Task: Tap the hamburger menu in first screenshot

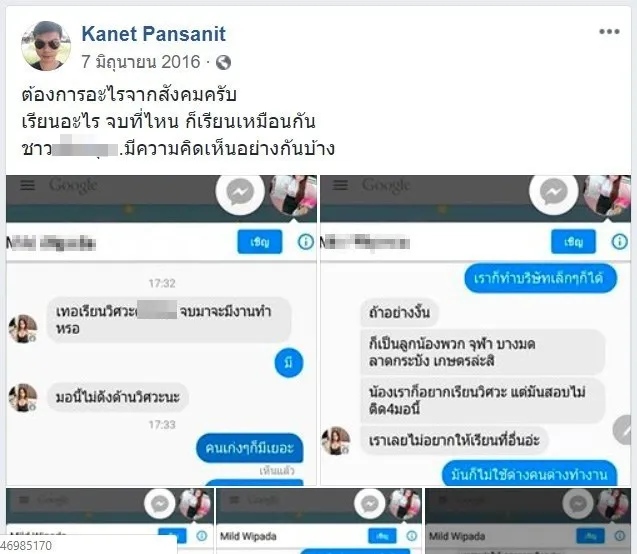Action: (x=28, y=185)
